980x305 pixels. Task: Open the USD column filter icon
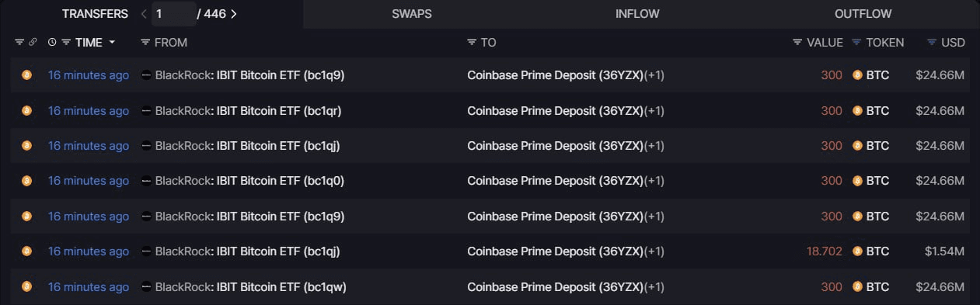tap(932, 43)
